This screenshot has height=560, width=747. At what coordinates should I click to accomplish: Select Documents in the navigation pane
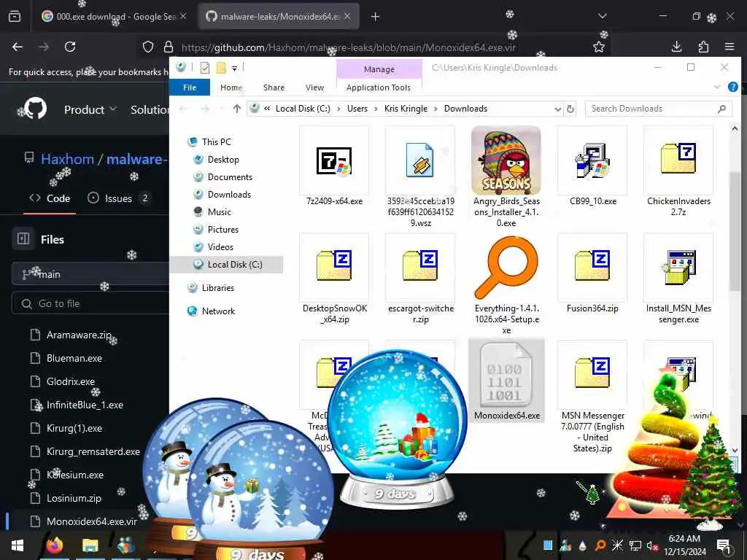230,177
